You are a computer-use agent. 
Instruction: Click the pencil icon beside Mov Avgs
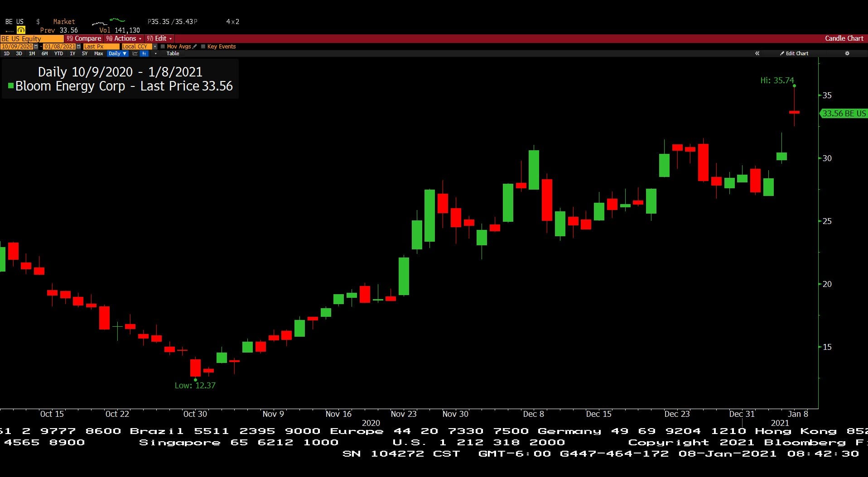(195, 47)
